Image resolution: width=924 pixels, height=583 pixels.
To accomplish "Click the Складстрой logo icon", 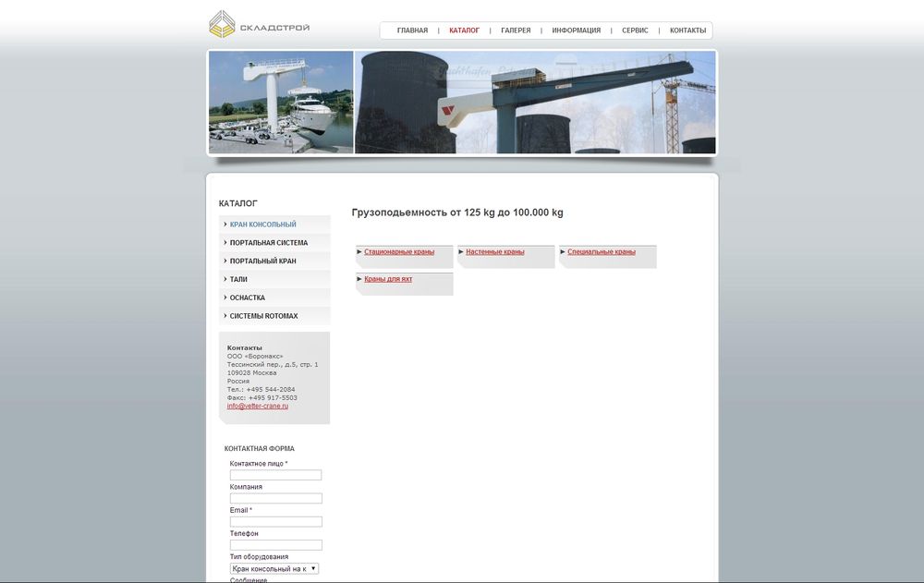I will pos(222,24).
